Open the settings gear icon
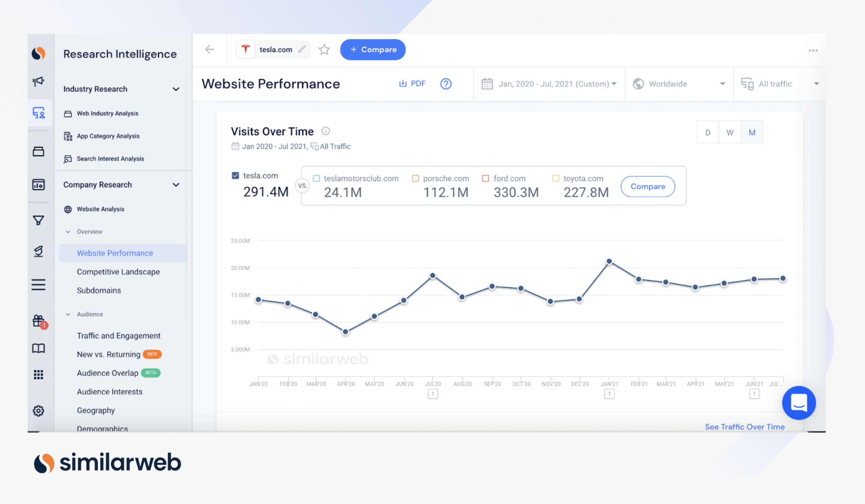Viewport: 865px width, 504px height. [x=39, y=411]
